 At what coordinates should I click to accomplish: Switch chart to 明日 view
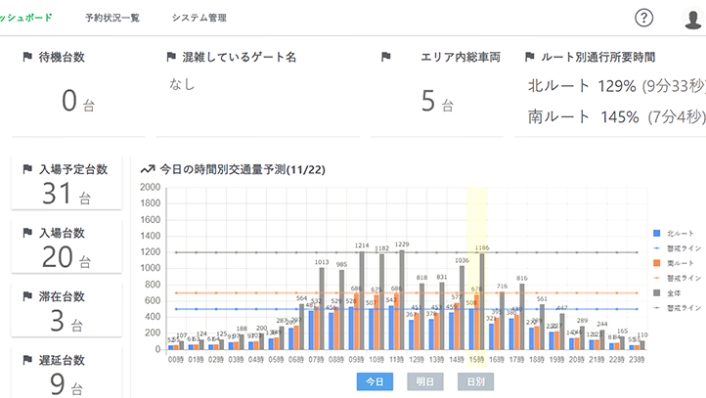(x=425, y=382)
